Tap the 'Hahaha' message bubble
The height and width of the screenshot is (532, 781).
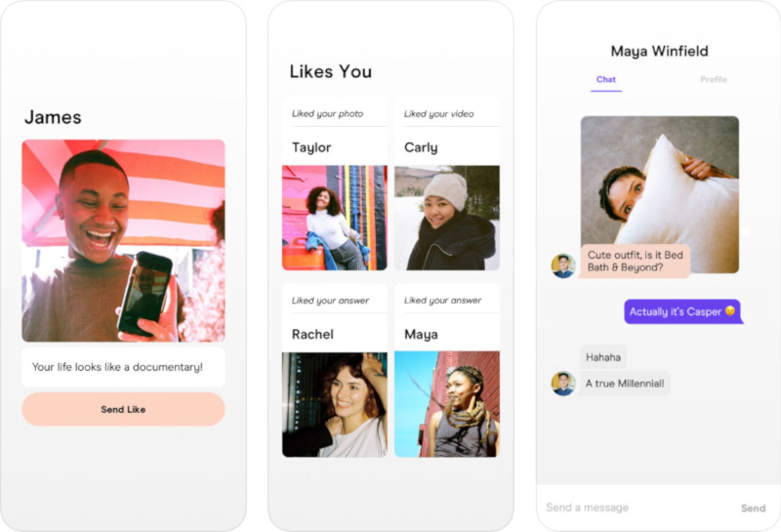[603, 357]
